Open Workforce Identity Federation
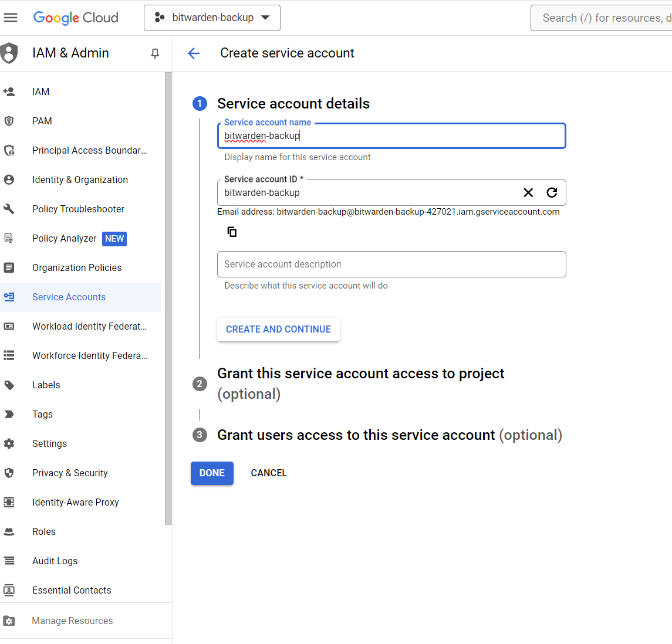 (x=90, y=356)
